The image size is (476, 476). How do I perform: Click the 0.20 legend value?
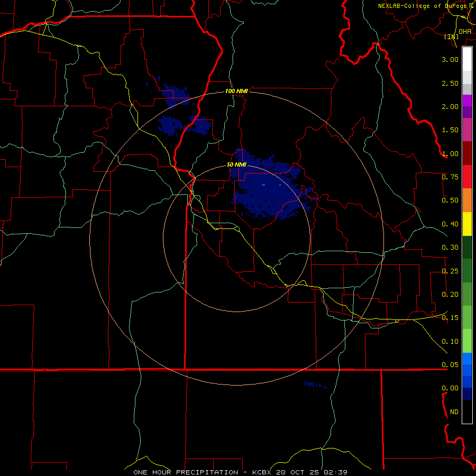click(x=450, y=295)
